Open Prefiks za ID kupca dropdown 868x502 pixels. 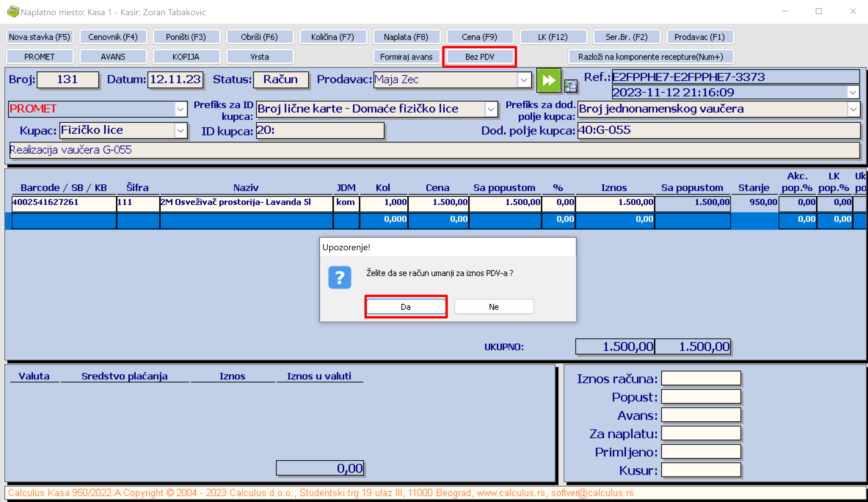(x=491, y=109)
